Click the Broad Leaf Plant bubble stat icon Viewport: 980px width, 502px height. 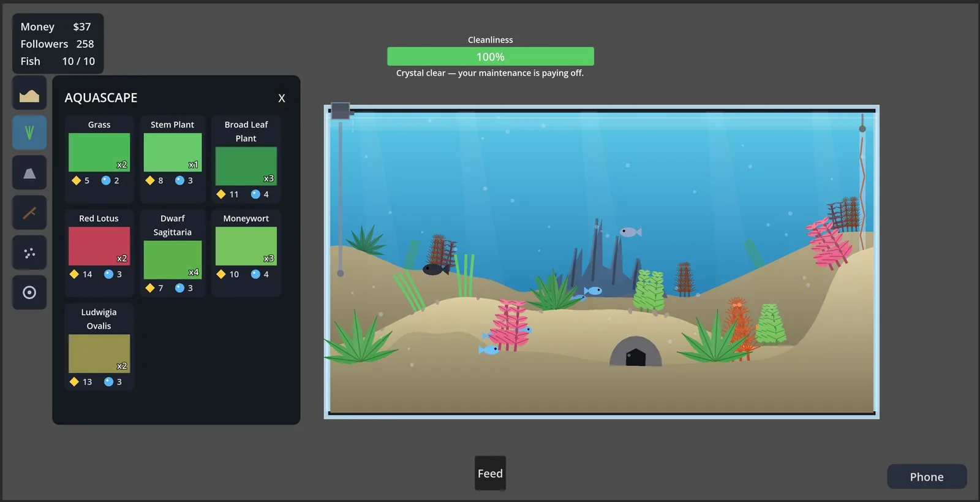tap(255, 194)
